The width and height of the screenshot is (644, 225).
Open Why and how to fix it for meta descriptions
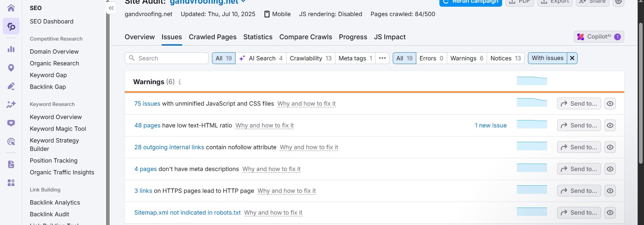(271, 169)
